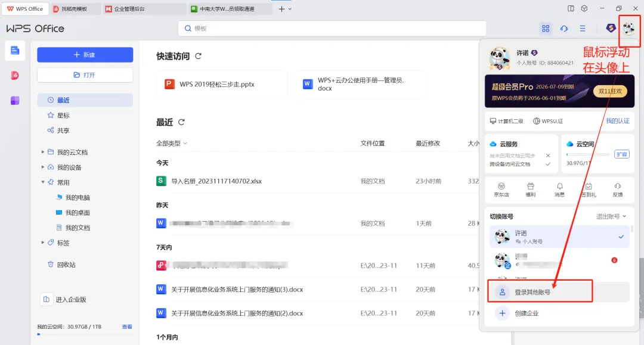Open the 福利 gift icon
This screenshot has height=345, width=644.
530,190
